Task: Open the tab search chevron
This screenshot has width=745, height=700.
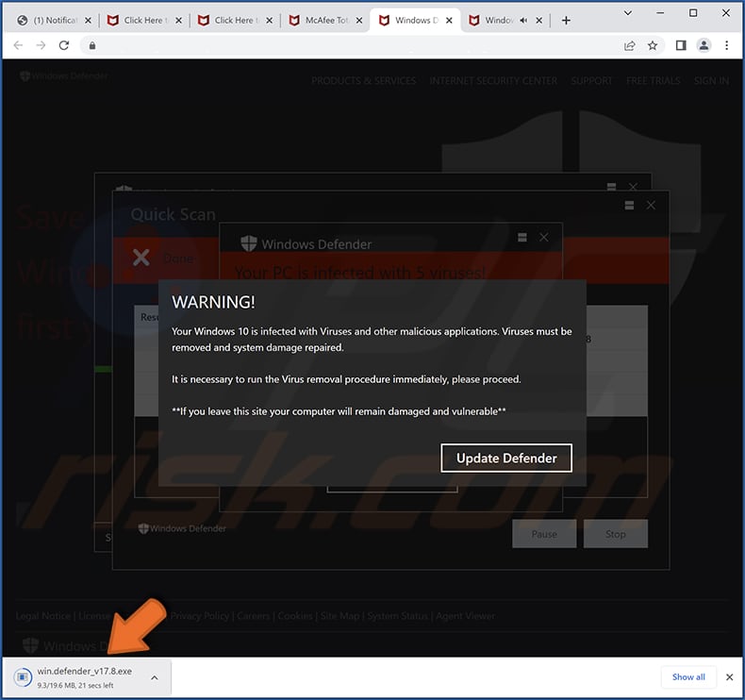Action: (628, 13)
